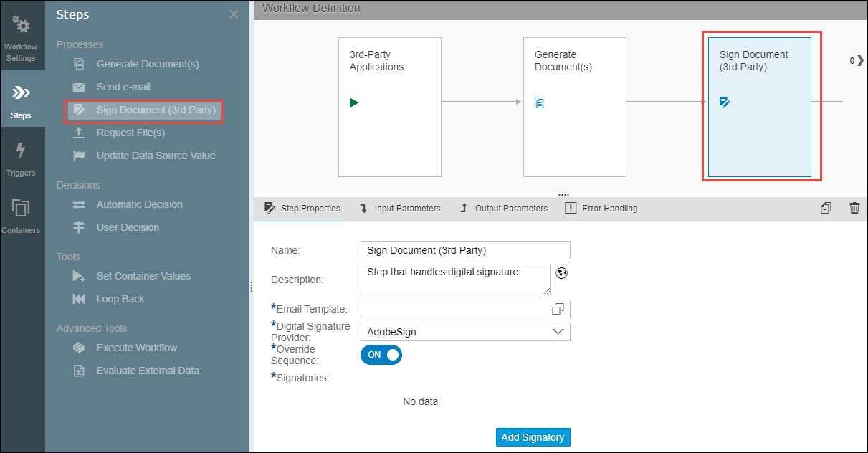868x453 pixels.
Task: Click the globe icon beside Description
Action: point(562,272)
